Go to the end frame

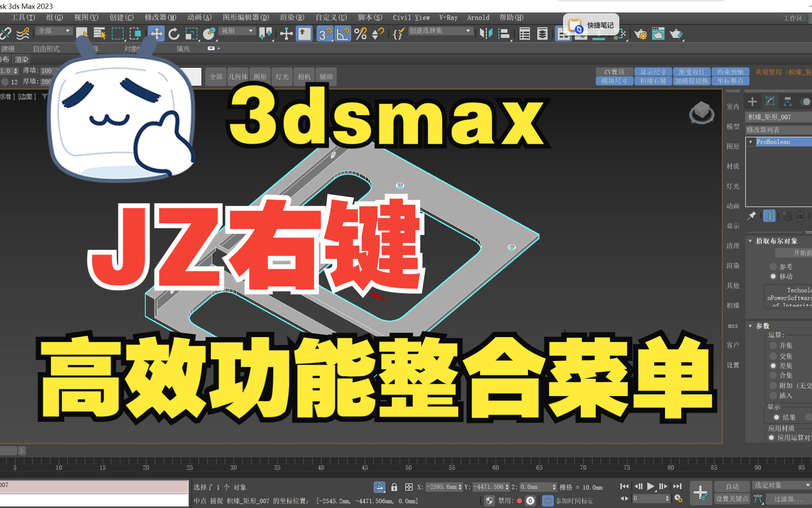677,487
